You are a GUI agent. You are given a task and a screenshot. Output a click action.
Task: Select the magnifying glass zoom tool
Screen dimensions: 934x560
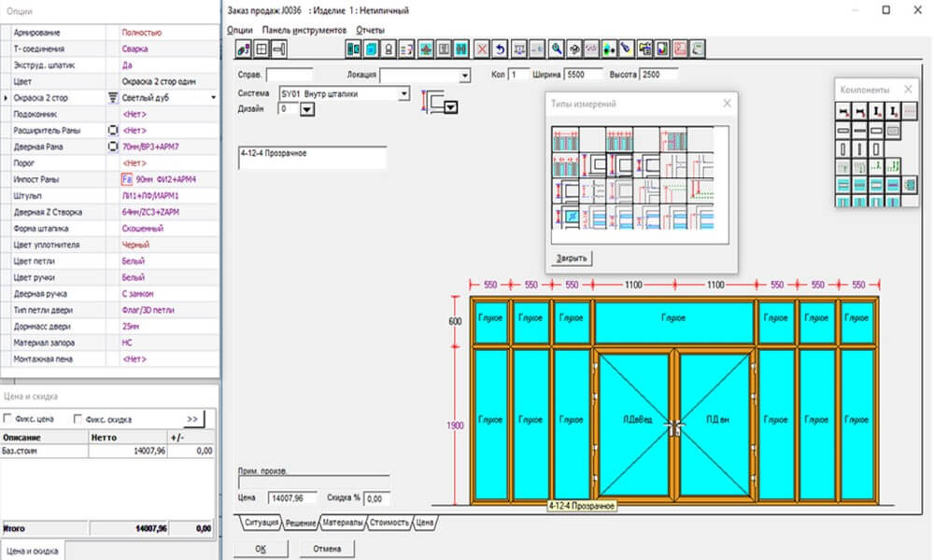(x=556, y=49)
